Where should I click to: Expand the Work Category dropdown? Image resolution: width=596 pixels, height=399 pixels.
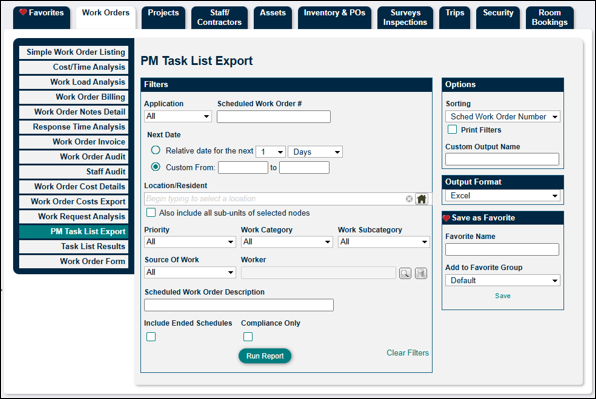point(287,242)
